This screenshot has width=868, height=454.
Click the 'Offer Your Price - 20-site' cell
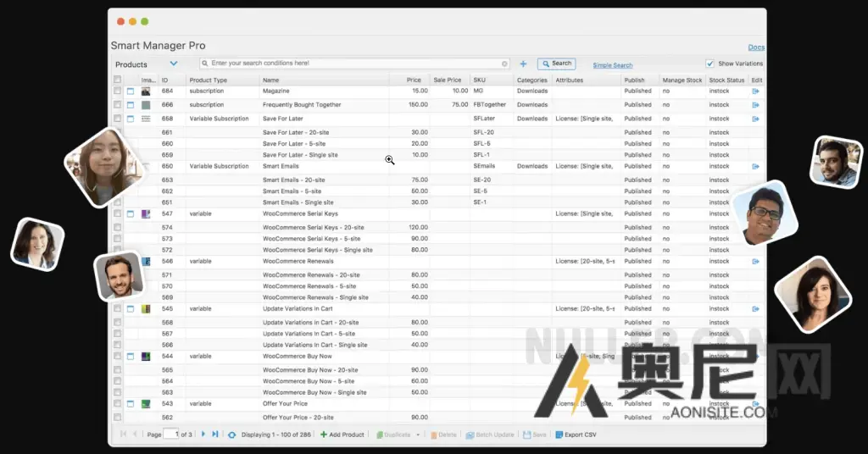[298, 418]
